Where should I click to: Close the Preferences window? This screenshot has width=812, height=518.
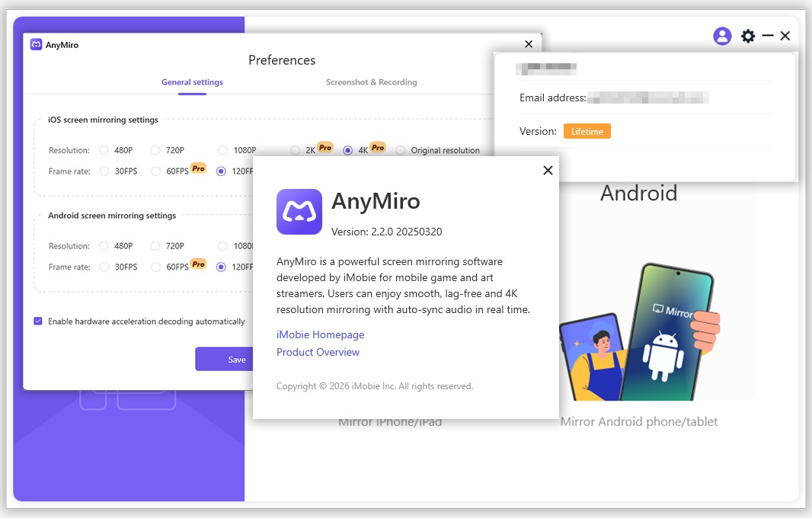click(x=528, y=44)
